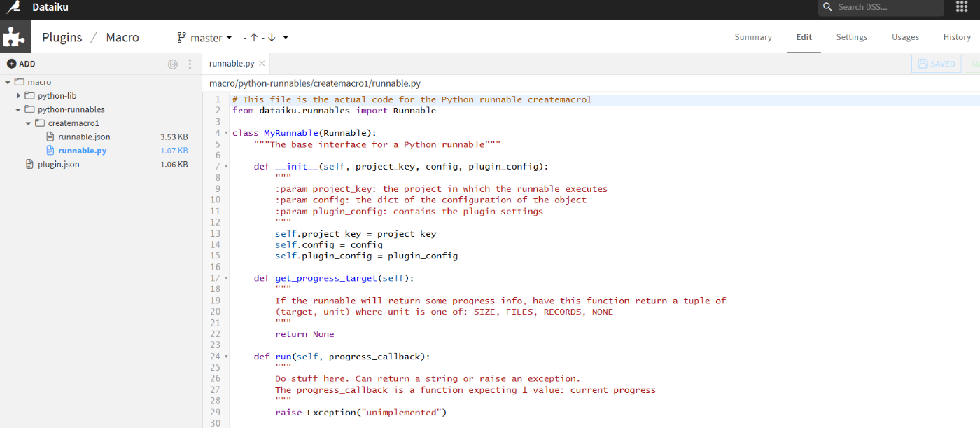
Task: Click the Dataiku bird logo
Action: pyautogui.click(x=13, y=8)
